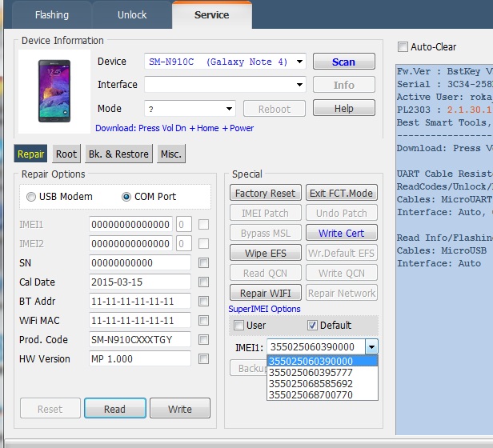Collapse the SuperIMEI IMEI1 dropdown arrow
493x448 pixels.
point(371,347)
